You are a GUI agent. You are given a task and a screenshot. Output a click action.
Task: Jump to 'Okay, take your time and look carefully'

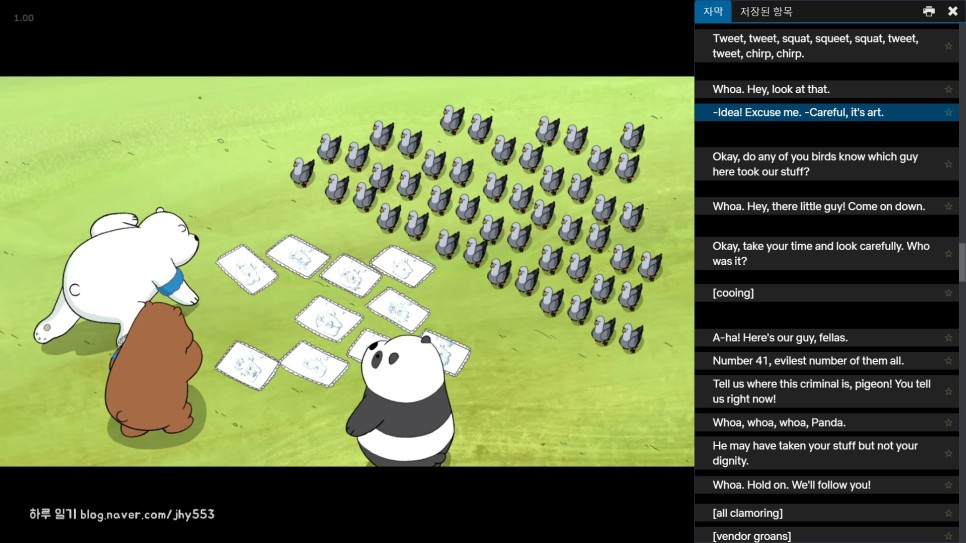coord(826,253)
